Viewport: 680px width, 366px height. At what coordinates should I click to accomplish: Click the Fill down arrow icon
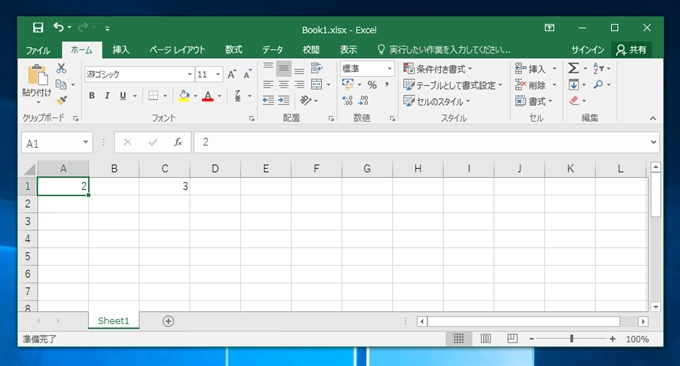(x=573, y=84)
